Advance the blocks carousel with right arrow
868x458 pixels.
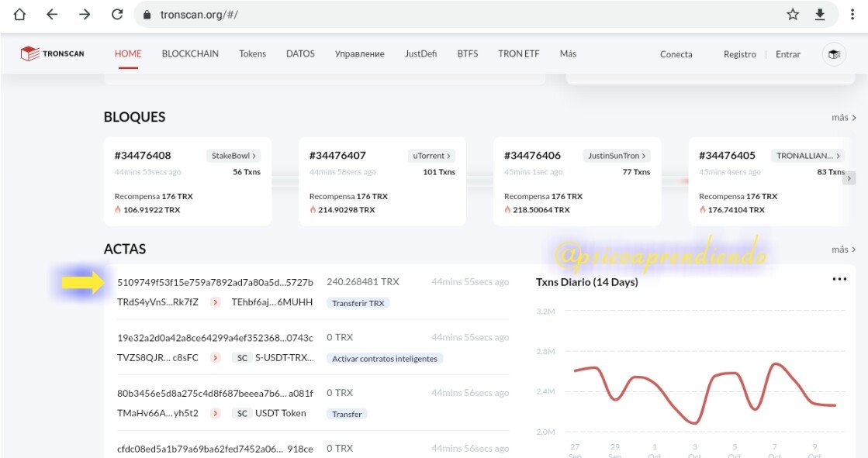pyautogui.click(x=849, y=178)
